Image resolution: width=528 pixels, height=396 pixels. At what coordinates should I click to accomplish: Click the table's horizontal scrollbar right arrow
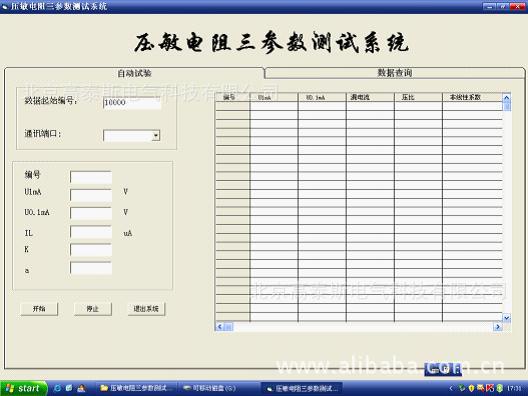point(498,327)
